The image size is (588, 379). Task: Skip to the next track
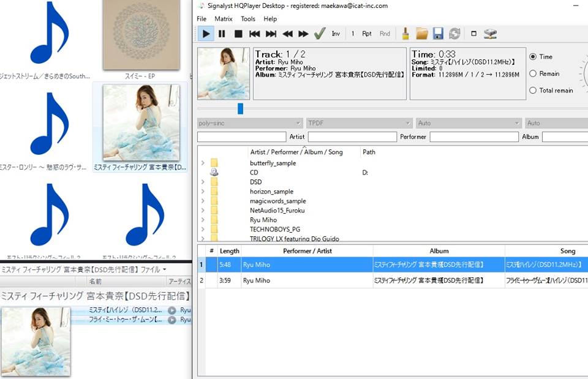[x=271, y=34]
